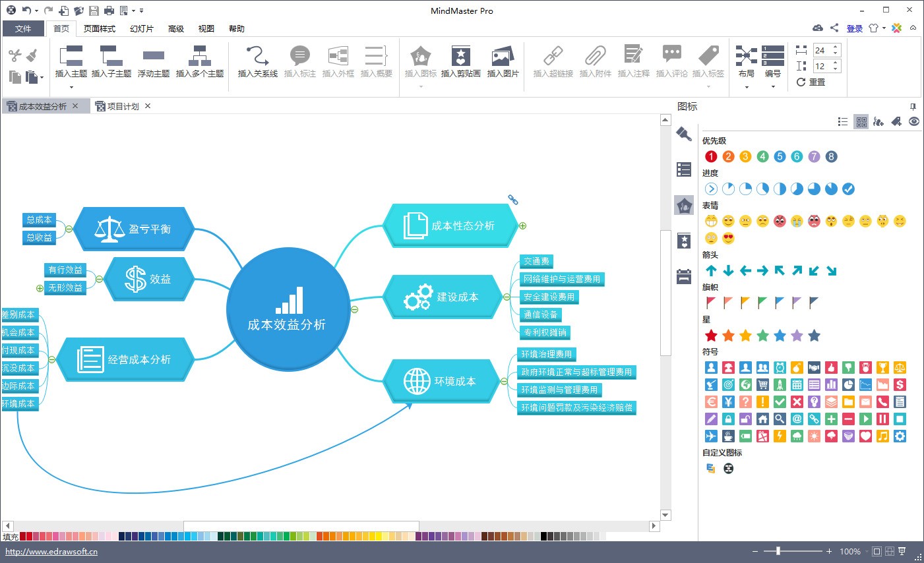Add the half-complete progress icon
Image resolution: width=924 pixels, height=563 pixels.
[x=780, y=189]
